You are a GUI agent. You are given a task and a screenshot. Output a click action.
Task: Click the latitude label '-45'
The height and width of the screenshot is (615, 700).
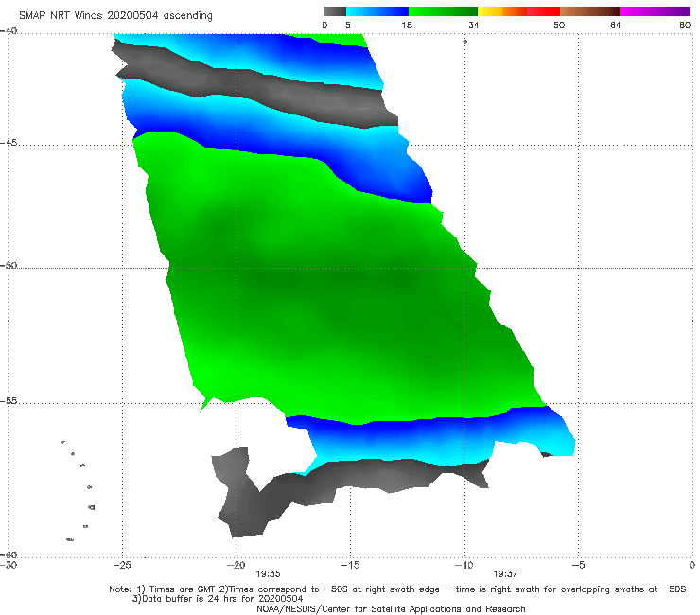pos(9,143)
